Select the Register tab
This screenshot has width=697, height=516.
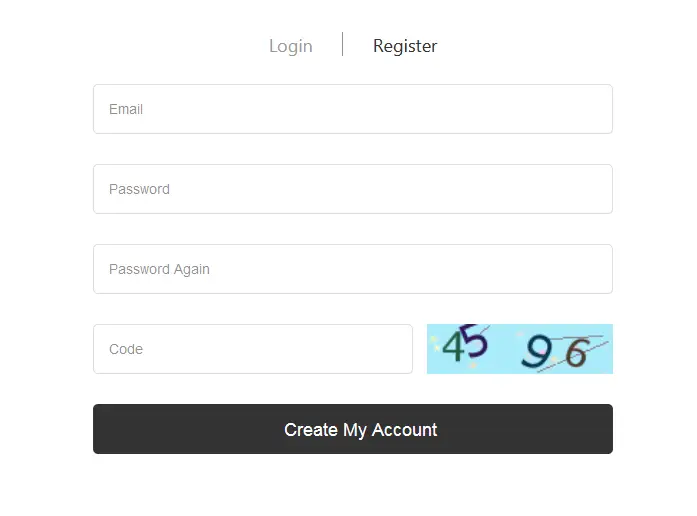pos(405,46)
